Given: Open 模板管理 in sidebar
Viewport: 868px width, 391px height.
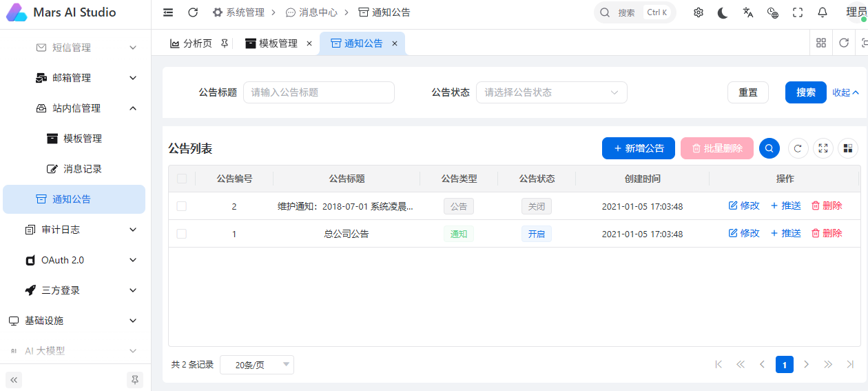Looking at the screenshot, I should (76, 139).
